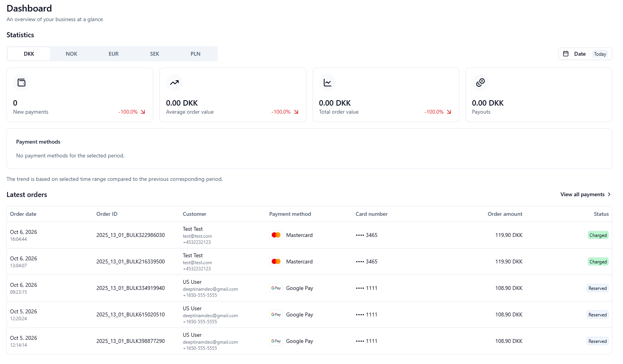623x364 pixels.
Task: Click the Customer column header
Action: (x=194, y=214)
